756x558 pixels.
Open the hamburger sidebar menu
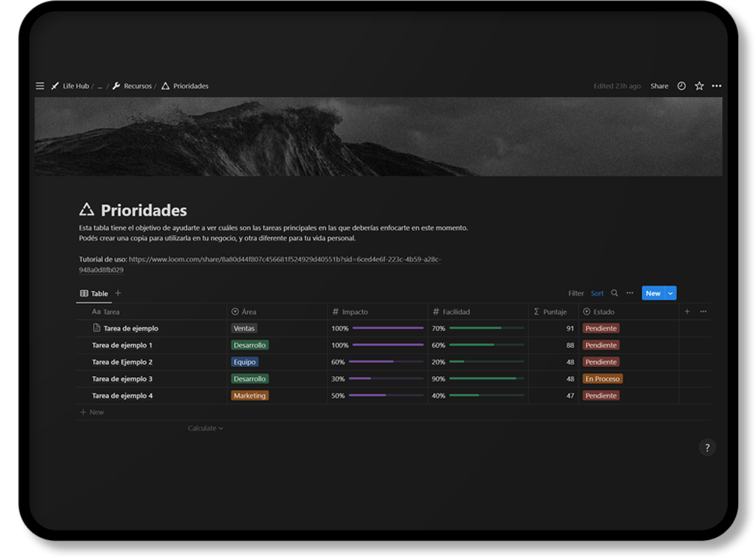40,86
